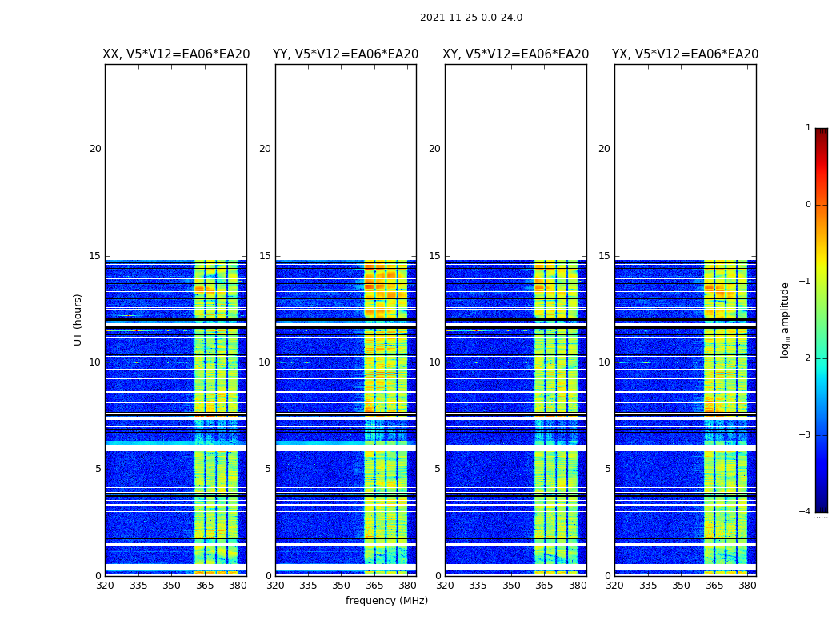The image size is (840, 640).
Task: Click the blank white upper area of XY plot
Action: click(x=516, y=162)
